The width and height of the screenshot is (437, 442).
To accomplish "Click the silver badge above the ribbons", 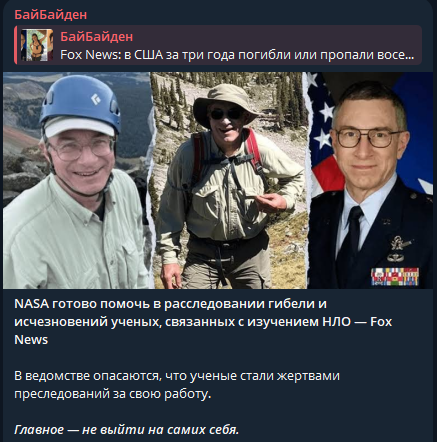I will coord(396,249).
